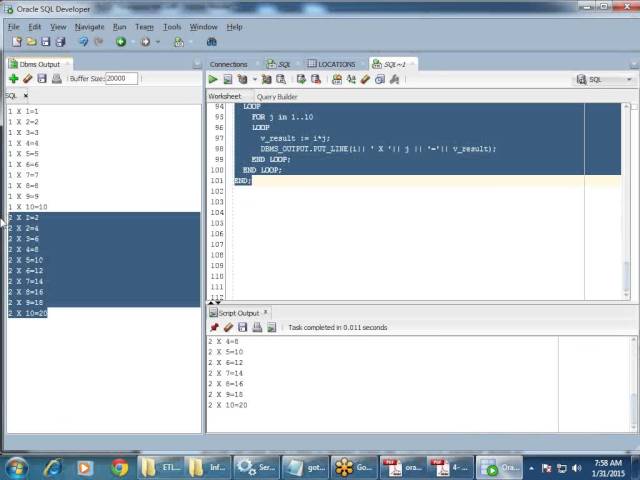Open the connection selector dropdown showing SQL

pos(604,80)
